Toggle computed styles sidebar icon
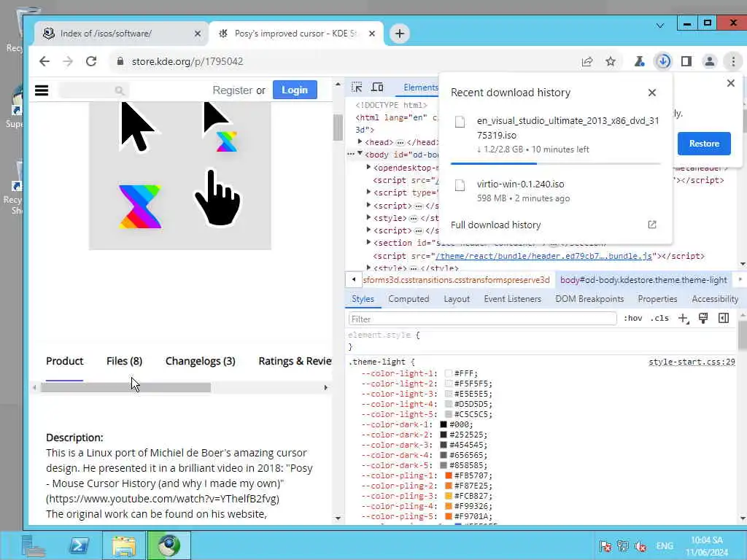Image resolution: width=747 pixels, height=560 pixels. click(724, 318)
